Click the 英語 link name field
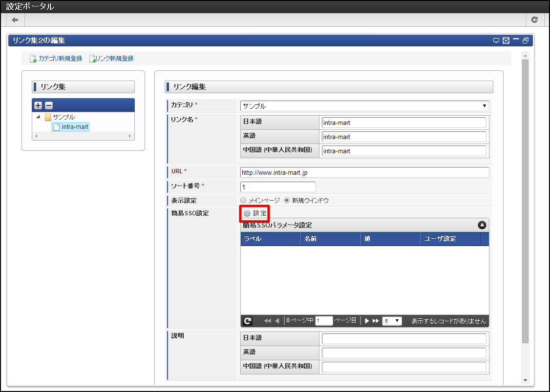 pos(404,137)
